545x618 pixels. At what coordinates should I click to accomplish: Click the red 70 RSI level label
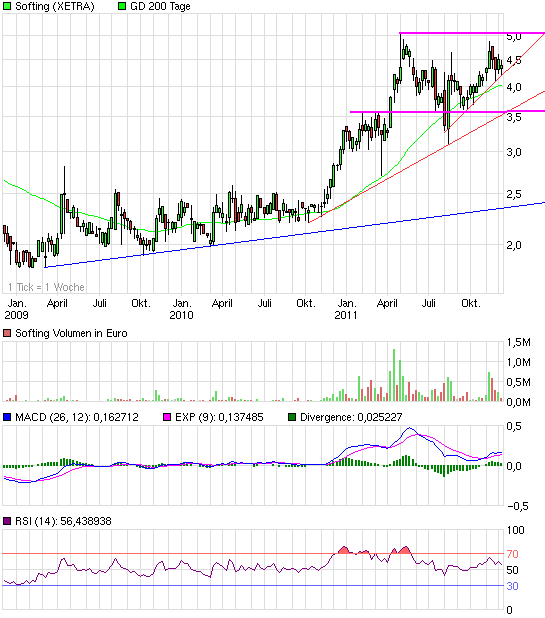(512, 554)
